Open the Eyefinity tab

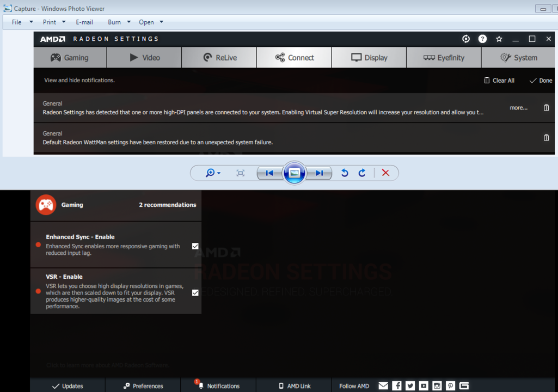coord(444,58)
